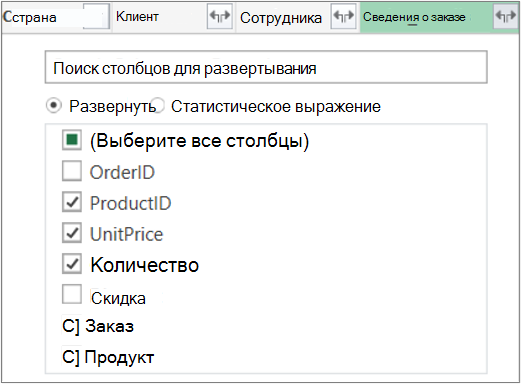The image size is (521, 384).
Task: Toggle the Продукт column checkbox
Action: tap(71, 357)
